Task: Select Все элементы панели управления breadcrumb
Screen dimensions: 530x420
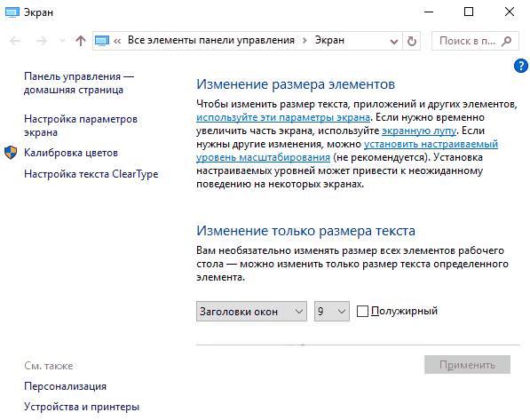Action: (211, 40)
